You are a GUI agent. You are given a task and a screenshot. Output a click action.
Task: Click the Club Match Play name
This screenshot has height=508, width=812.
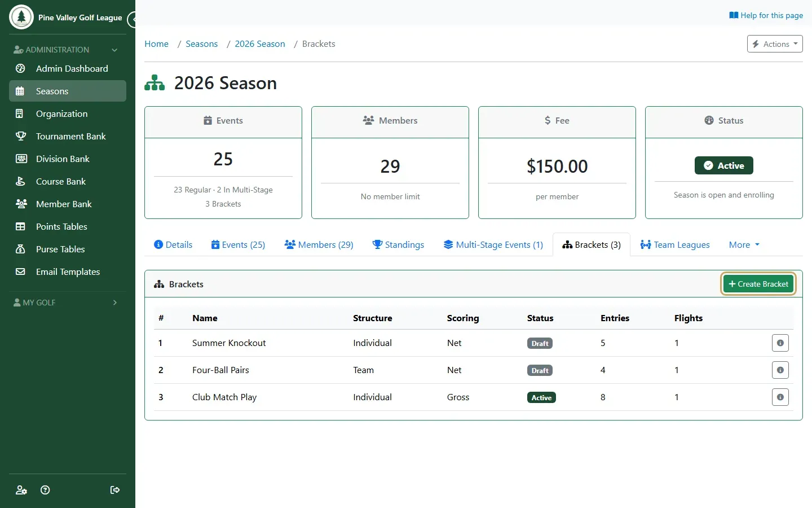click(x=224, y=397)
